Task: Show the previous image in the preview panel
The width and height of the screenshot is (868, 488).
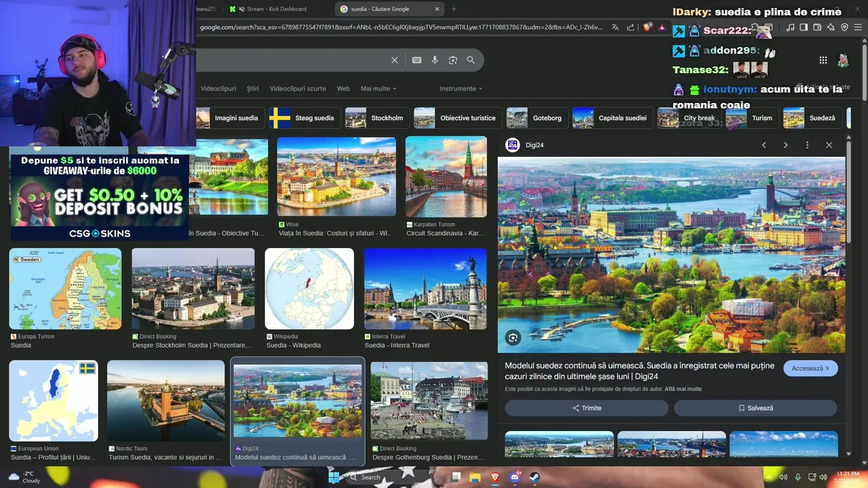Action: pos(764,145)
